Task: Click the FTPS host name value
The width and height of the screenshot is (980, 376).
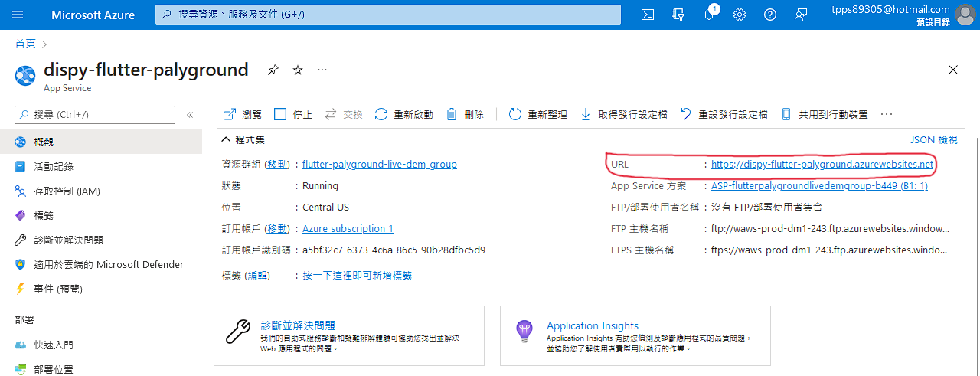Action: [x=830, y=250]
